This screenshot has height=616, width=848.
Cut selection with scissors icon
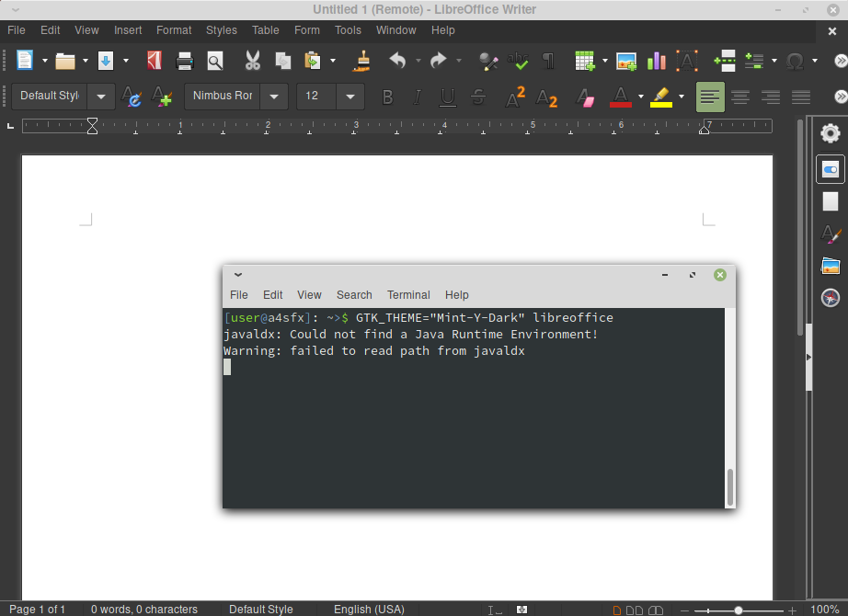(x=253, y=61)
